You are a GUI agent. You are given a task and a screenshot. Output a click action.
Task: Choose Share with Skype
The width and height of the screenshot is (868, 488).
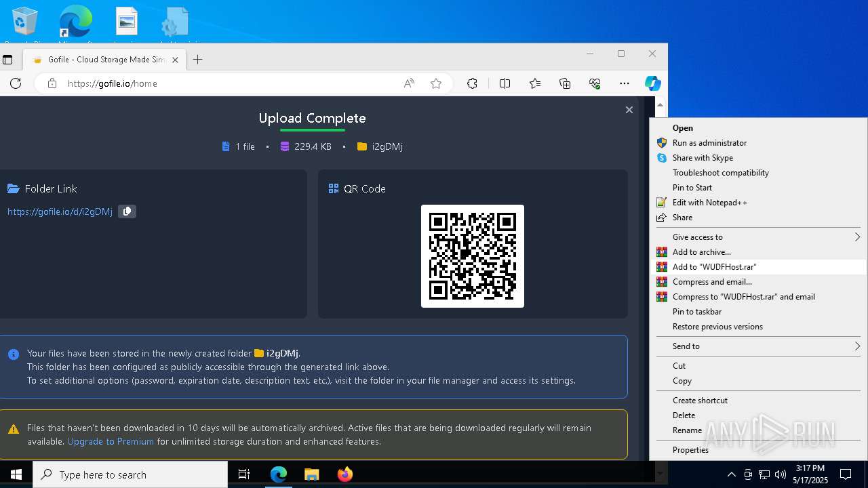[758, 158]
